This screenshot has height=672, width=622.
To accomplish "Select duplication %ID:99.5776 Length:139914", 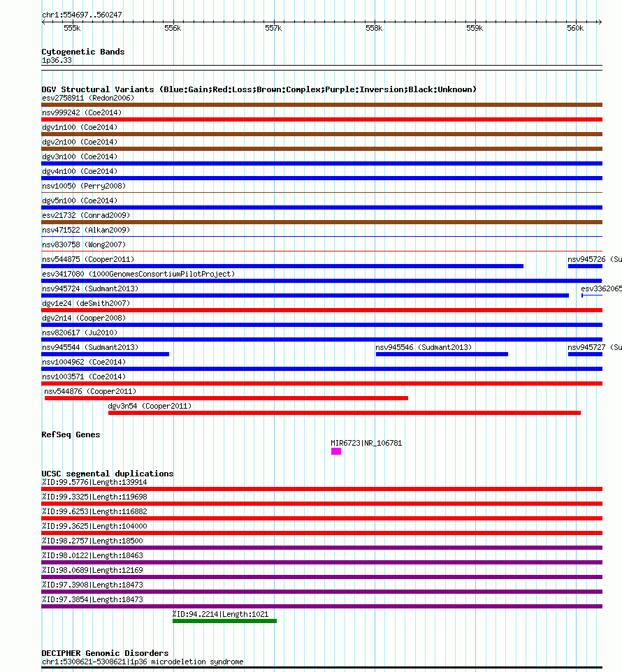I will (x=322, y=490).
